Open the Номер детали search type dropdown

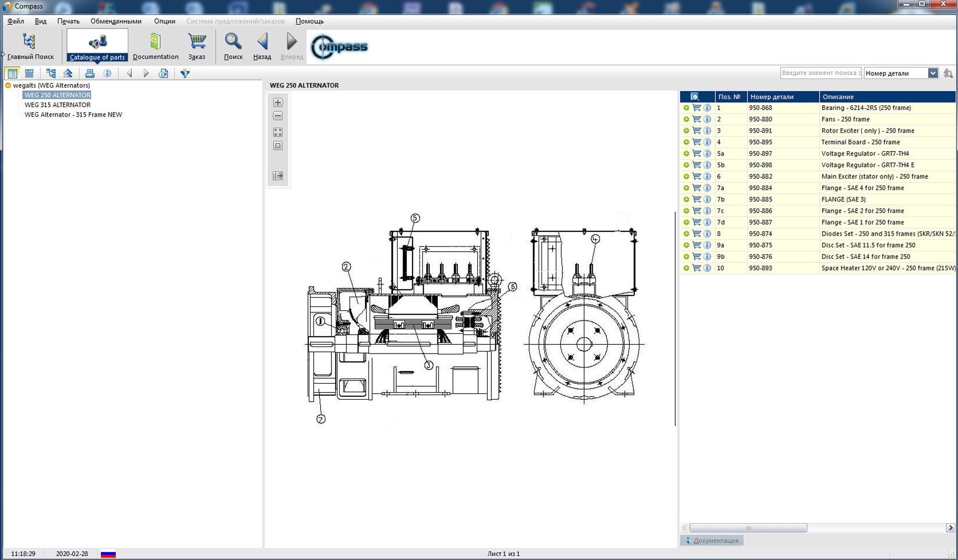coord(933,73)
